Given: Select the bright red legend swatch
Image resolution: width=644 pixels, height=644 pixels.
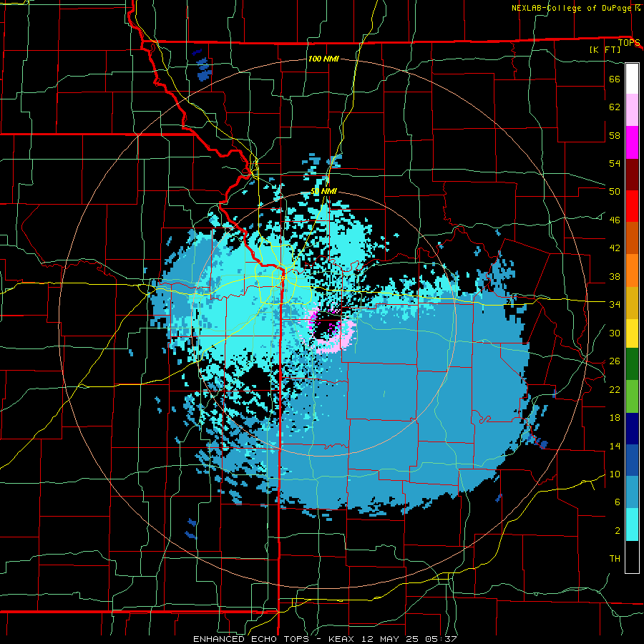Looking at the screenshot, I should pos(632,206).
